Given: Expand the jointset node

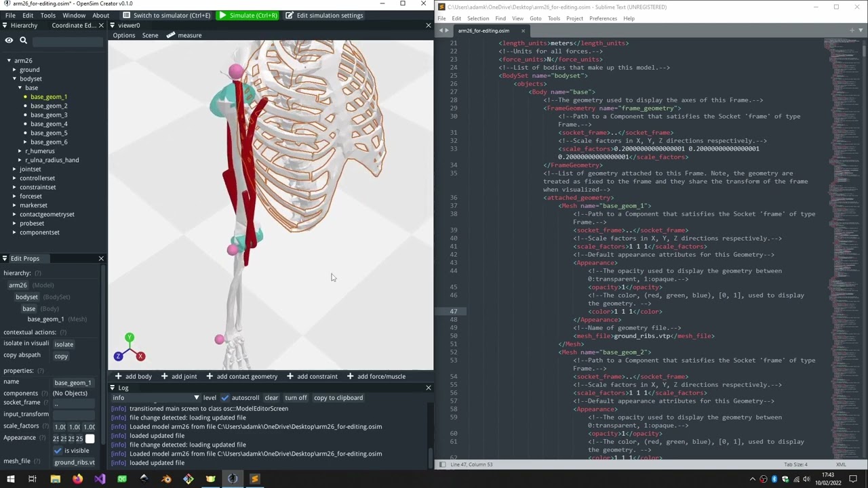Looking at the screenshot, I should coord(14,169).
